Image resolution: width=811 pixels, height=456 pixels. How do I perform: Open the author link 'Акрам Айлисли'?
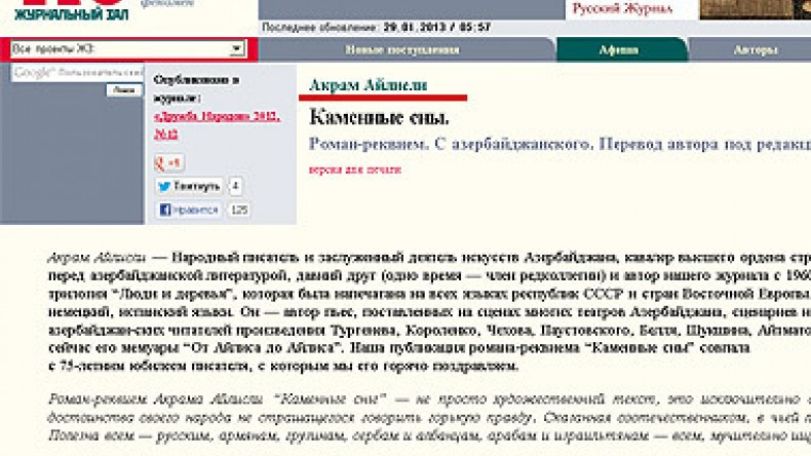[368, 85]
